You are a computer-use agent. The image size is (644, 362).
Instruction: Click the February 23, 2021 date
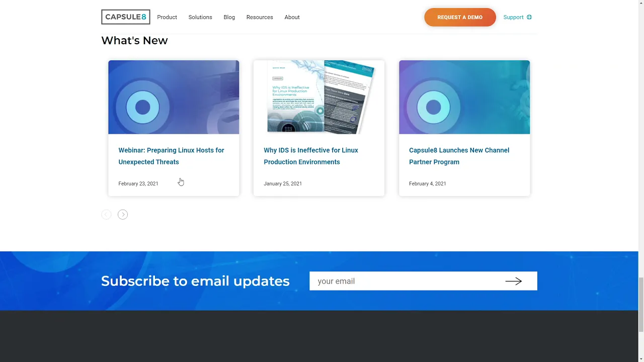tap(138, 184)
